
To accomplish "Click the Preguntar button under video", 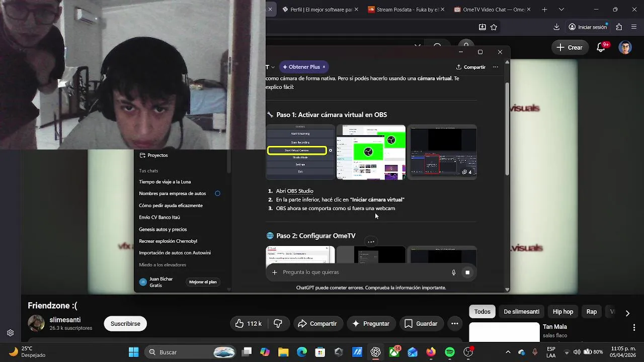I will (x=371, y=324).
